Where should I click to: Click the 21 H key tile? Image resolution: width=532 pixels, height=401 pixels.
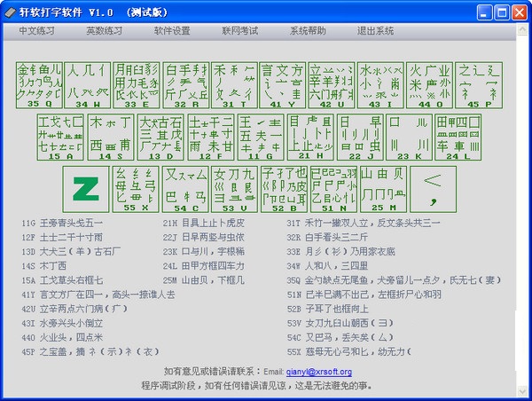(x=310, y=138)
